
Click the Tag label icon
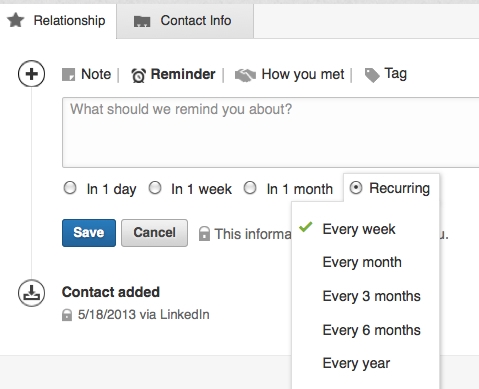(x=372, y=75)
